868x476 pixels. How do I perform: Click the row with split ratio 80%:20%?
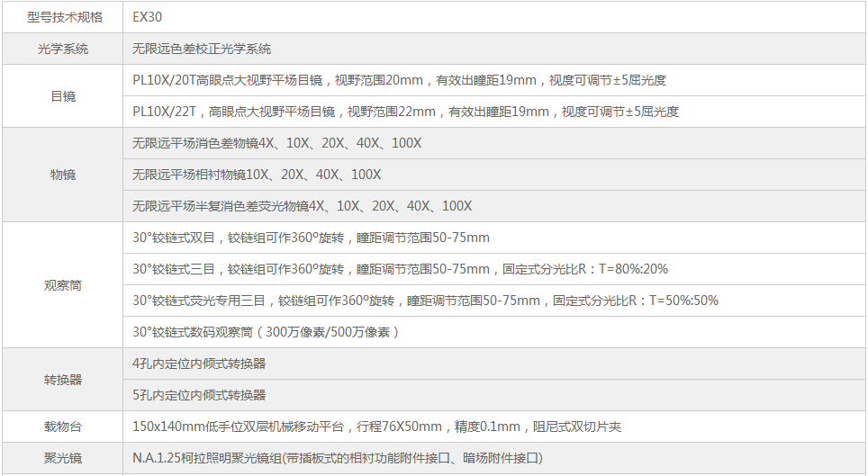point(400,269)
